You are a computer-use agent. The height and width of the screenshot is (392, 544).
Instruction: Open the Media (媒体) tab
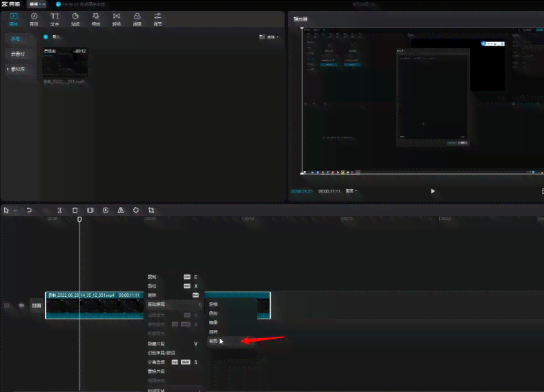click(x=14, y=19)
